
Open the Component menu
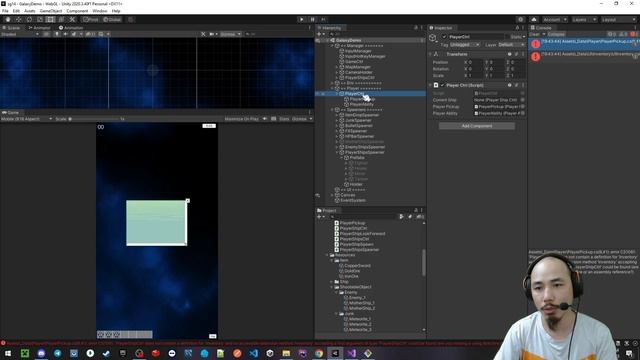[77, 11]
